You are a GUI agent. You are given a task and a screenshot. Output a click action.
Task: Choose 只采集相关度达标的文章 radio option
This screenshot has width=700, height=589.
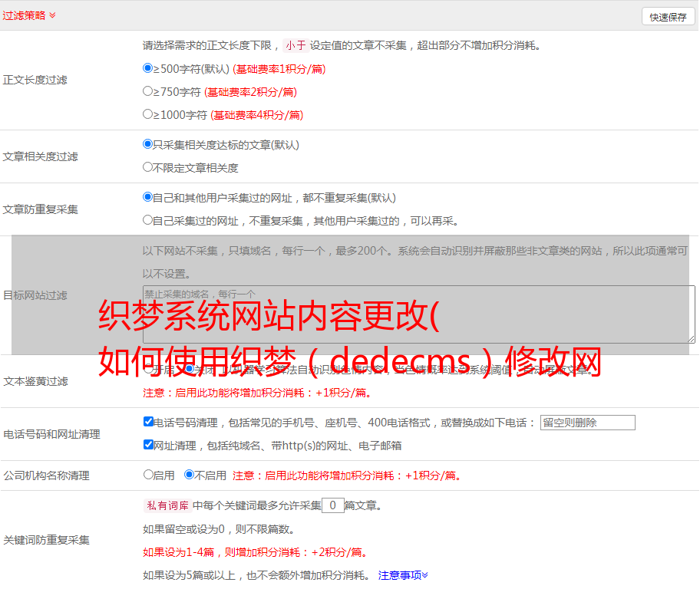(147, 144)
